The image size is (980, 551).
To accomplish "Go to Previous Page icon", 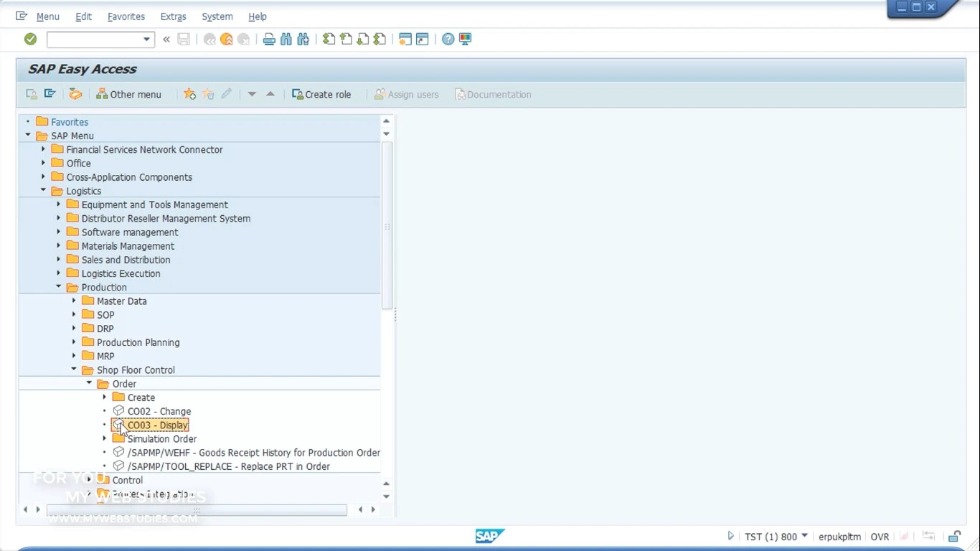I will coord(346,39).
